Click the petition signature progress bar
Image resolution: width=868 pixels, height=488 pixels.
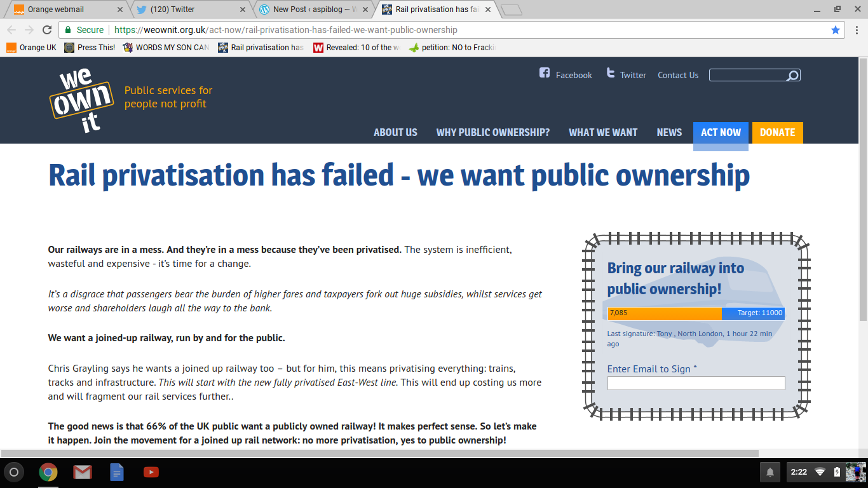click(696, 313)
